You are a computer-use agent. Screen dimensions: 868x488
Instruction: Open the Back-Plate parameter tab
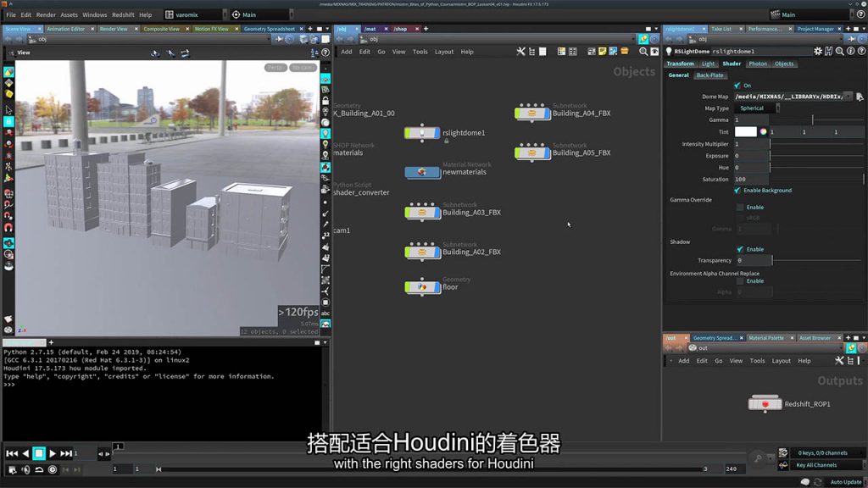[710, 75]
